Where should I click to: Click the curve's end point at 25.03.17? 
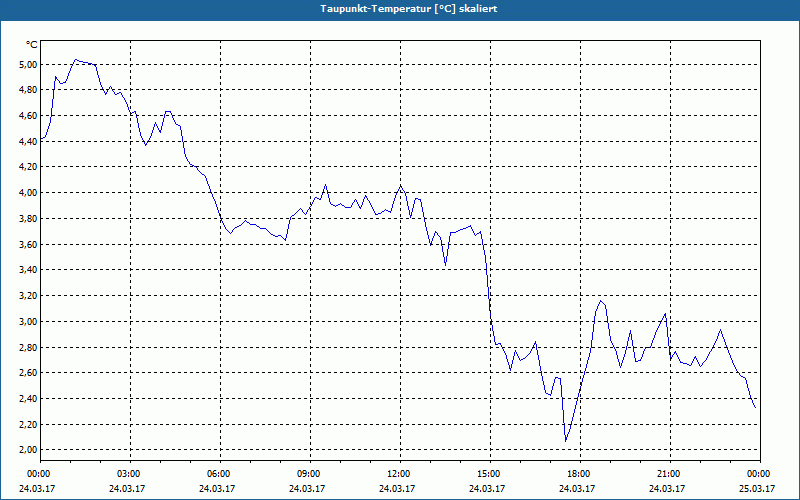tap(755, 407)
